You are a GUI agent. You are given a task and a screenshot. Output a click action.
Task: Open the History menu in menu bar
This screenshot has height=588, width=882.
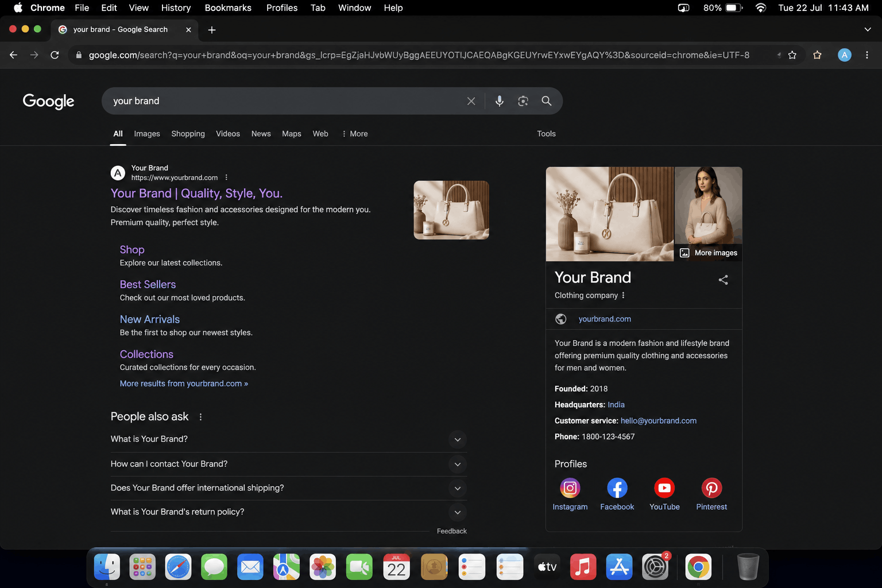point(176,8)
